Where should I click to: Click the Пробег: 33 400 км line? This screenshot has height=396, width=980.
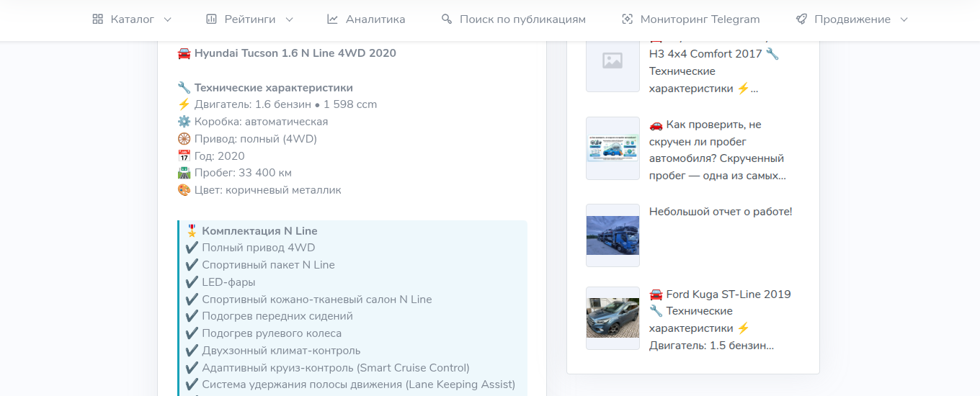pos(234,173)
